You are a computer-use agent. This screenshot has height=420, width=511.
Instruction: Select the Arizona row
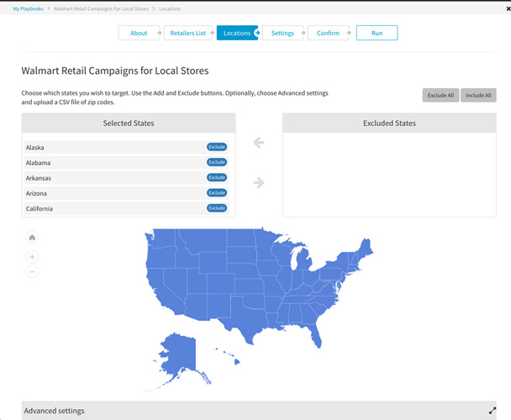click(x=126, y=193)
